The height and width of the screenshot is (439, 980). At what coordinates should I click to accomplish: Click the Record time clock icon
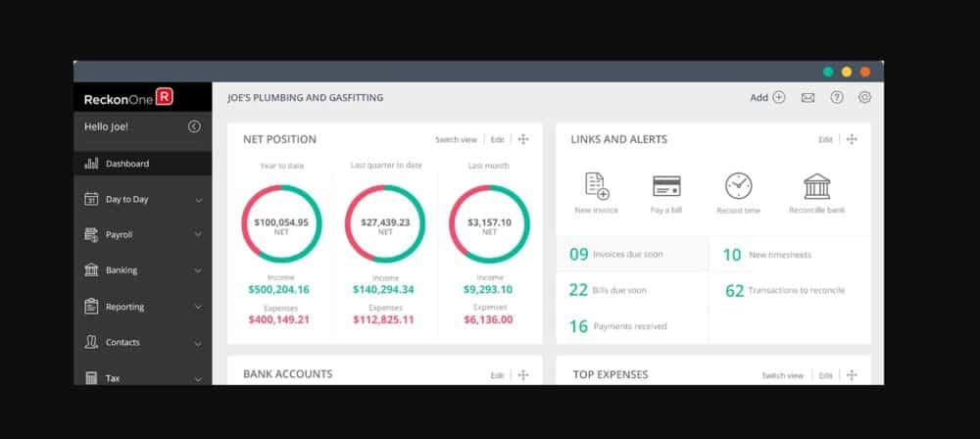click(738, 186)
